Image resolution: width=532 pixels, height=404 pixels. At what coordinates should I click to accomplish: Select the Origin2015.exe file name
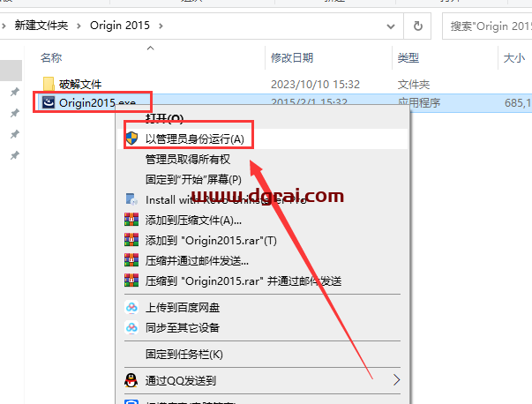tap(97, 102)
